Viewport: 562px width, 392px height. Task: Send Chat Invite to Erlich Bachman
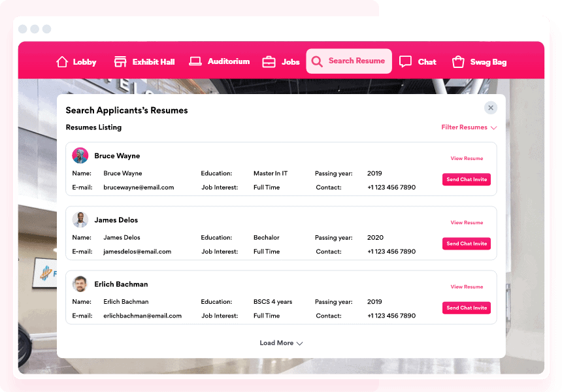(x=467, y=308)
